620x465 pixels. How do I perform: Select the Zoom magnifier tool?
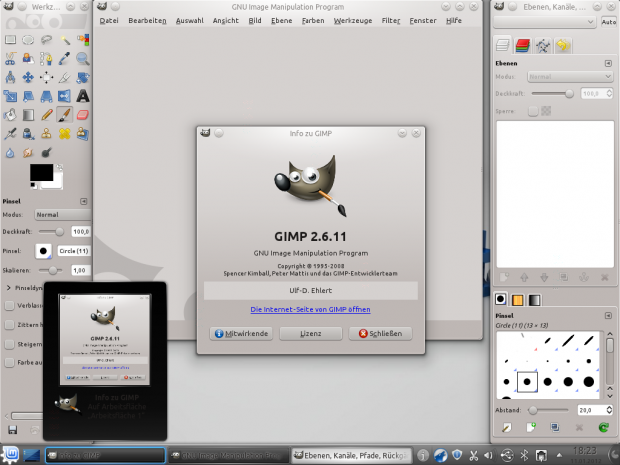click(x=83, y=59)
